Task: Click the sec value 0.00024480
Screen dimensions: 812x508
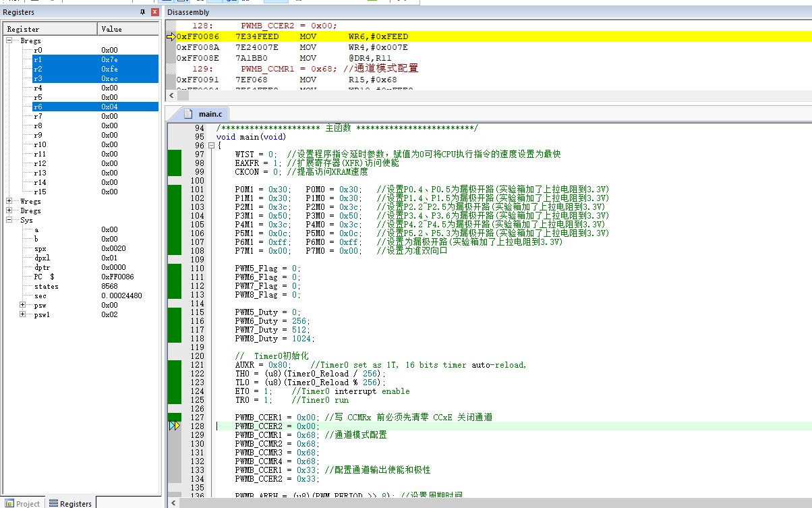Action: [121, 295]
